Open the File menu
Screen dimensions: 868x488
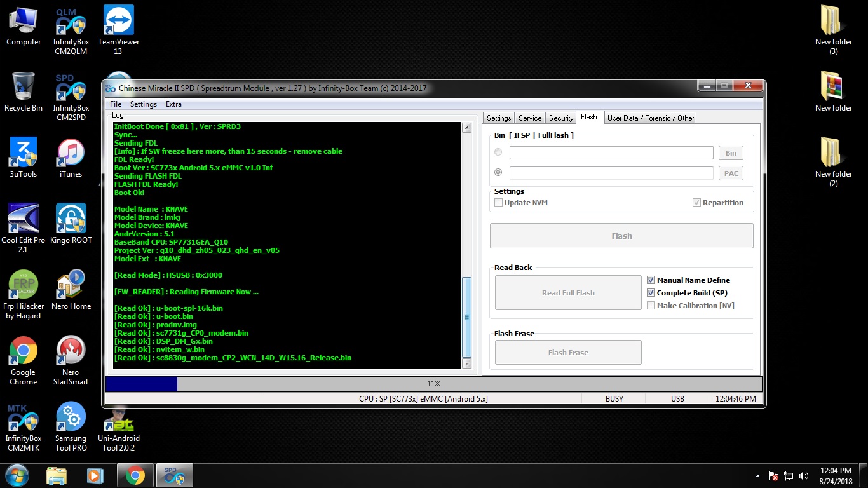click(x=116, y=104)
